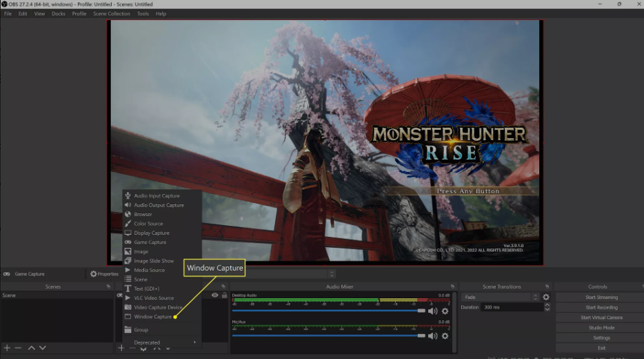Remove selected scene with minus icon
Viewport: 644px width, 359px height.
18,348
